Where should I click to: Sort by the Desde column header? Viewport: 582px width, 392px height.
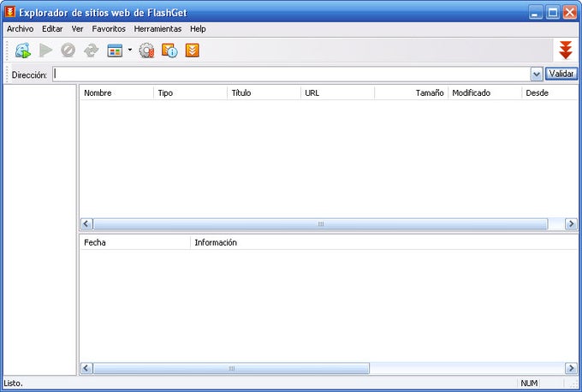[550, 92]
